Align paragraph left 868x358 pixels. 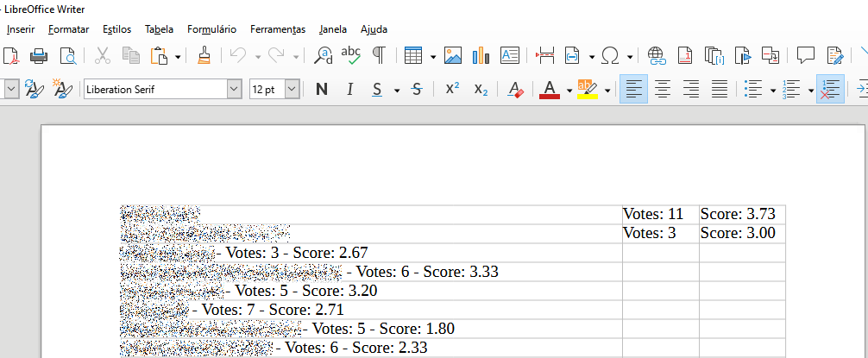click(x=634, y=89)
